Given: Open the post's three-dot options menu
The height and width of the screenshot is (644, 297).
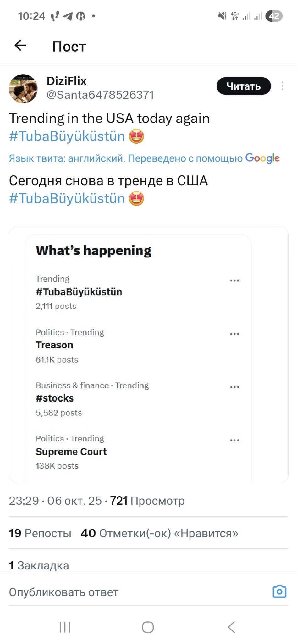Looking at the screenshot, I should 282,86.
